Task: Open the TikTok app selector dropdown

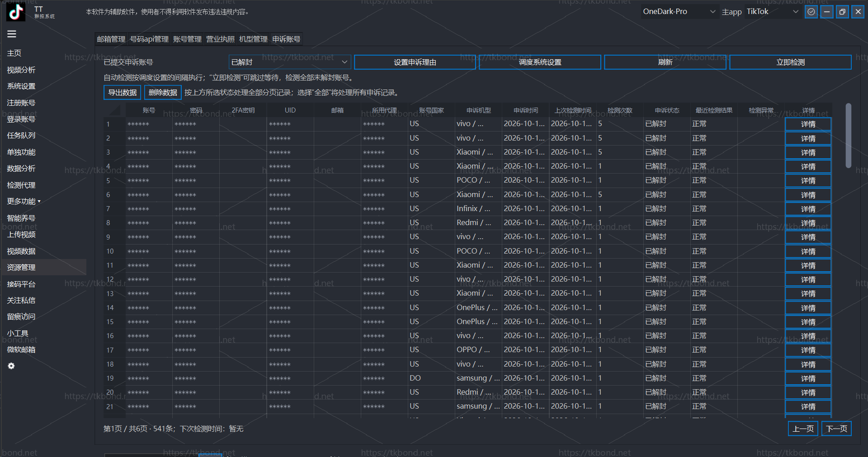Action: click(773, 12)
